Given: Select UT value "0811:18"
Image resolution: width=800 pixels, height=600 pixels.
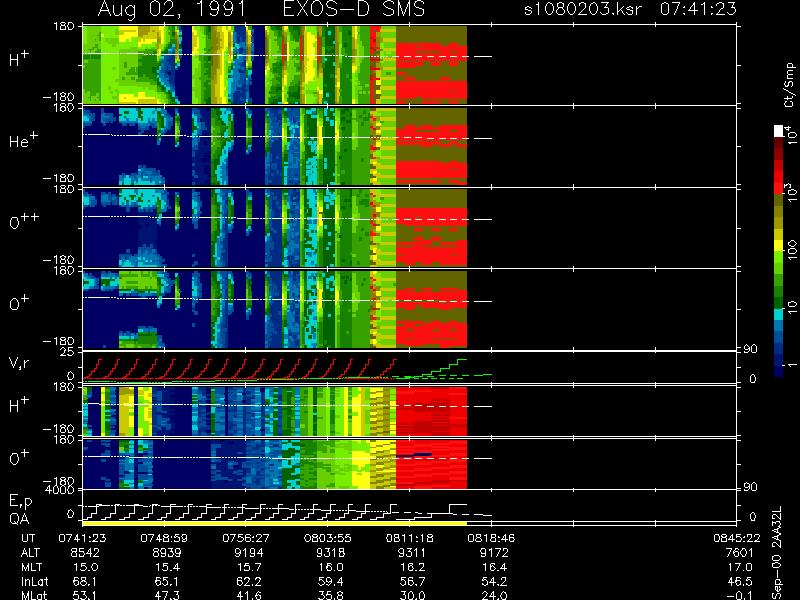Looking at the screenshot, I should pos(409,538).
